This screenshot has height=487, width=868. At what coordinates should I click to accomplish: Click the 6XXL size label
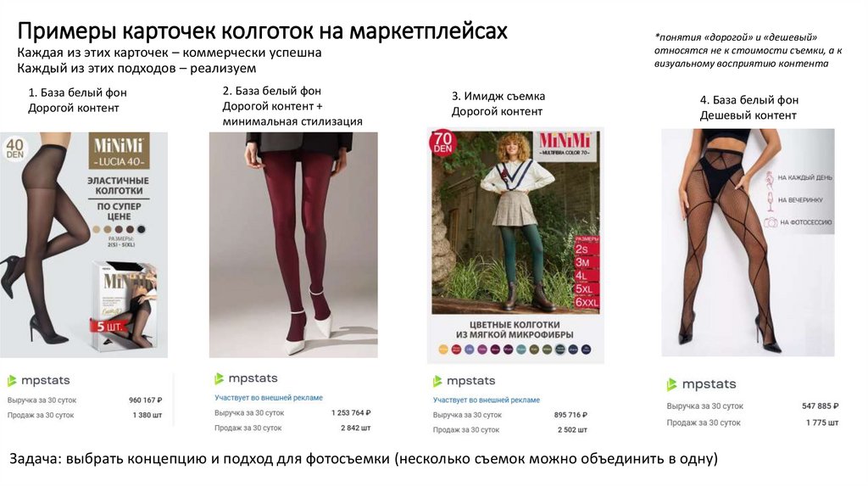[x=587, y=303]
